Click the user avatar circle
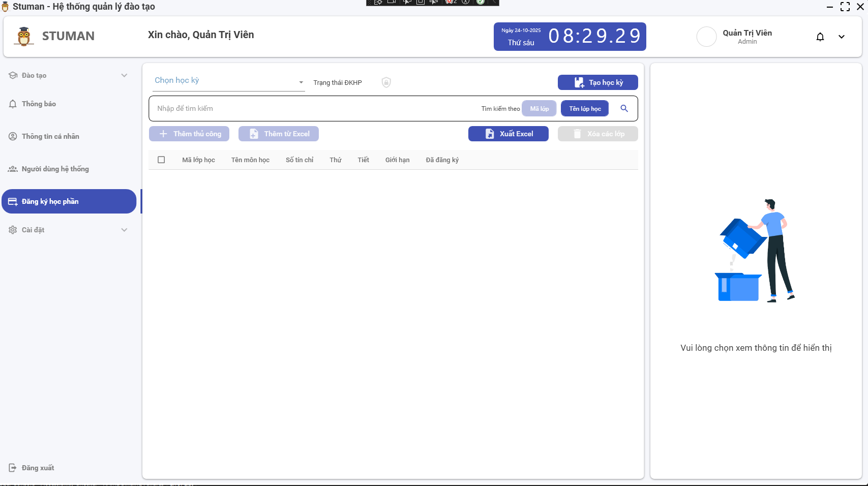This screenshot has height=486, width=868. point(706,37)
